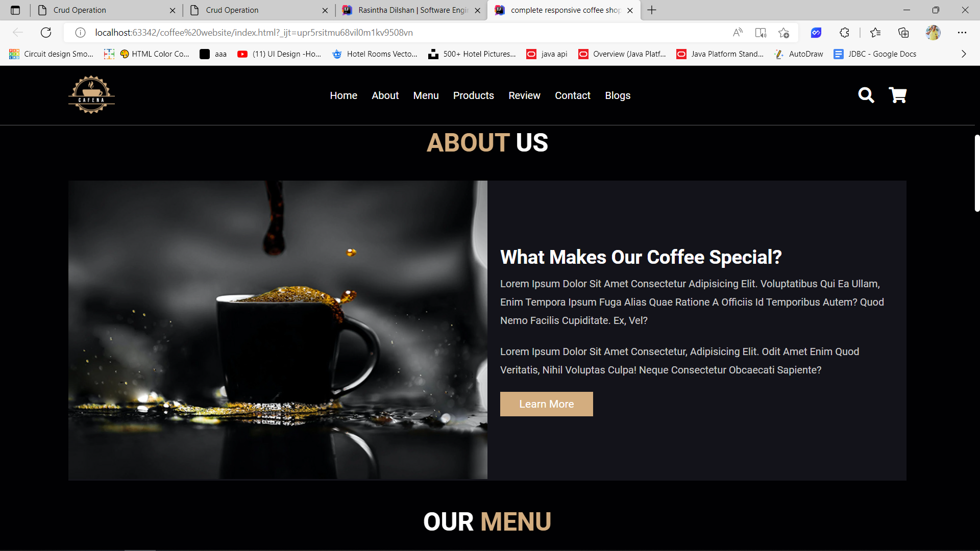Open Collections icon in browser toolbar
Viewport: 980px width, 551px height.
coord(903,33)
